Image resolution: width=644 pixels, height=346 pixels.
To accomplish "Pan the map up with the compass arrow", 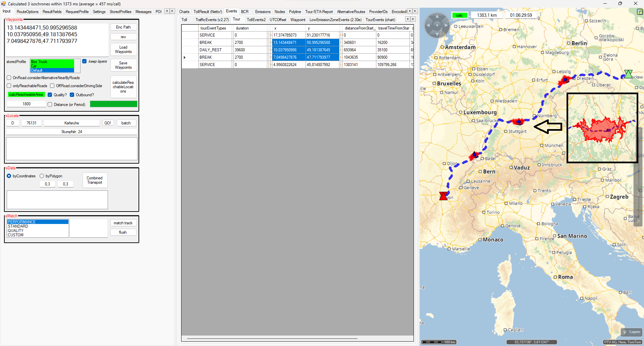I will pyautogui.click(x=437, y=16).
